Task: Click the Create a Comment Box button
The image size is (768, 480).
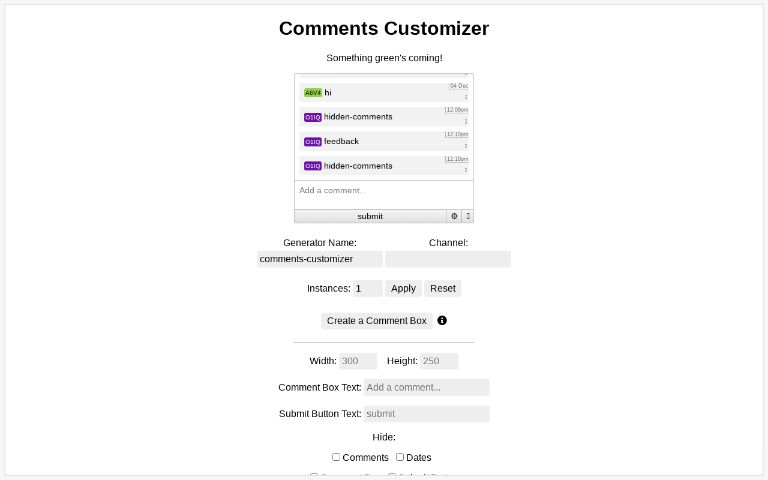Action: click(x=376, y=321)
